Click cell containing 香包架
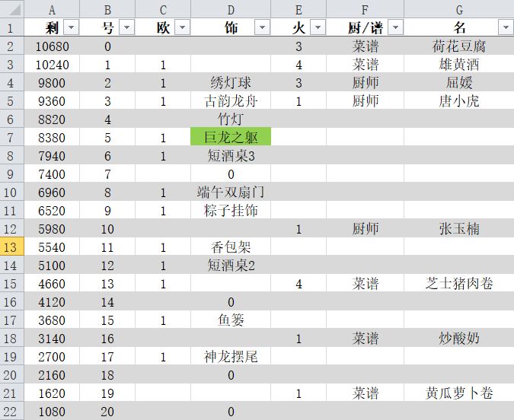The image size is (514, 420). tap(231, 247)
